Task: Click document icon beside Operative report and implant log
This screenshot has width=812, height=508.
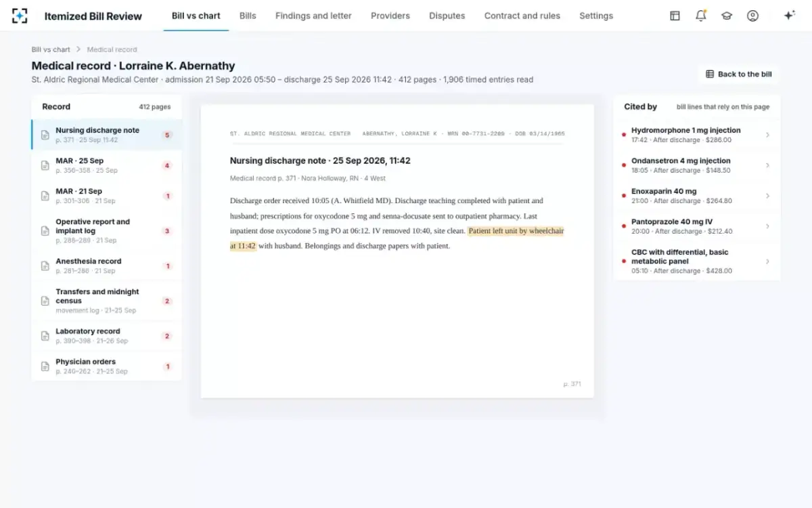Action: coord(45,231)
